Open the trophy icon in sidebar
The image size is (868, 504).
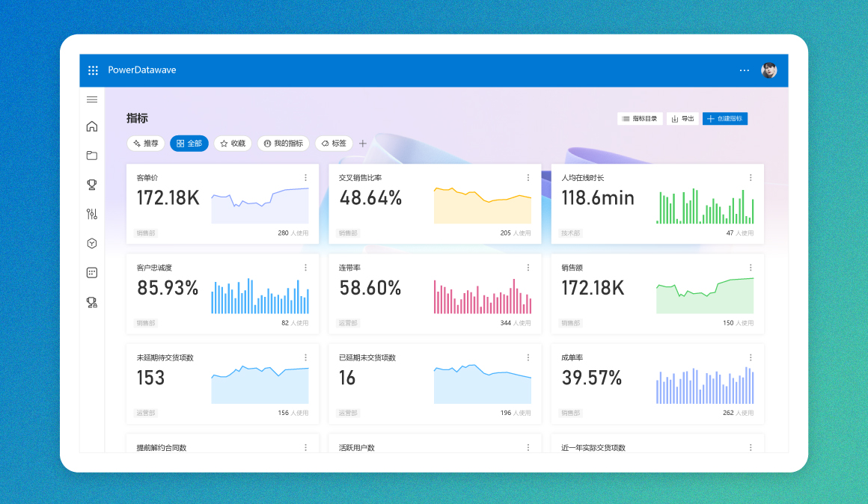[x=92, y=185]
